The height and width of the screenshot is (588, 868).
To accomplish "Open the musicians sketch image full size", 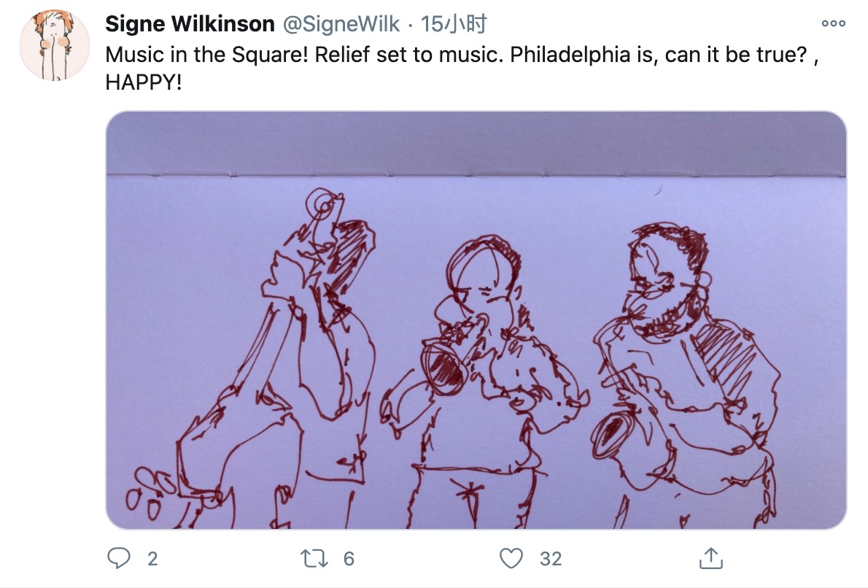I will 476,320.
